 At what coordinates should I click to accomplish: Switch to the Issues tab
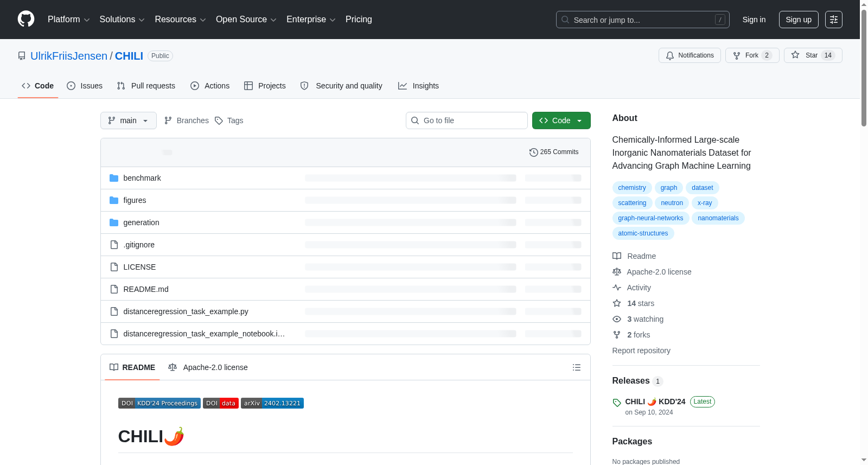pyautogui.click(x=85, y=86)
